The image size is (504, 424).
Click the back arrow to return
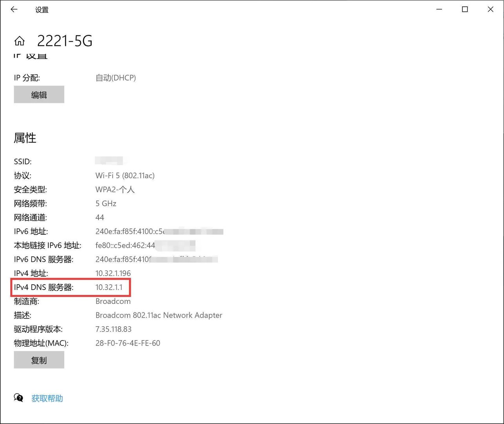tap(14, 9)
